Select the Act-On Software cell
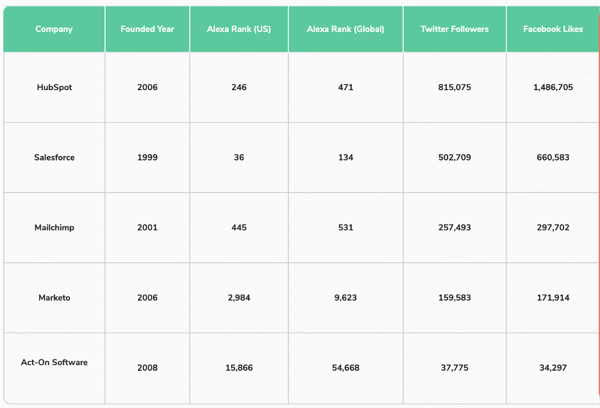The width and height of the screenshot is (600, 408). click(x=53, y=362)
